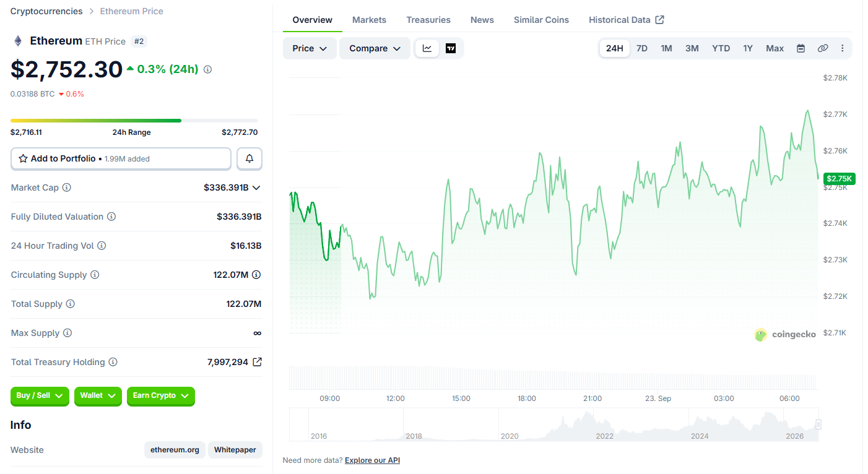
Task: Open the Compare dropdown
Action: [x=375, y=48]
